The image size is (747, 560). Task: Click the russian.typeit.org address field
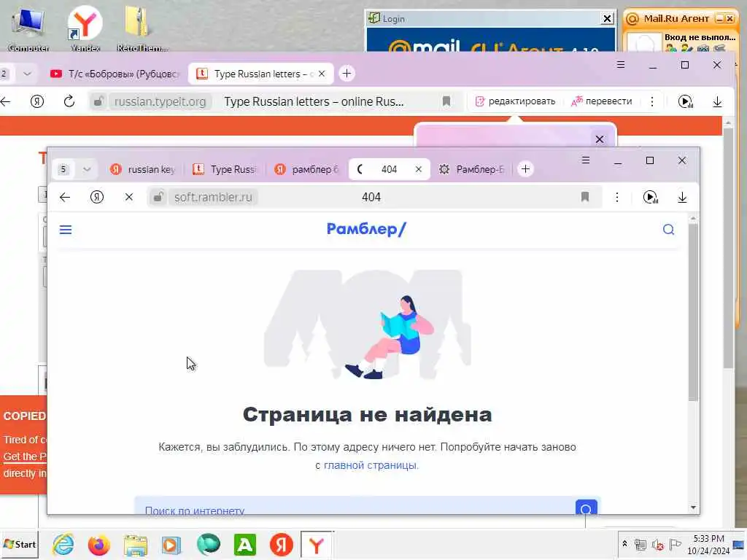click(x=160, y=101)
